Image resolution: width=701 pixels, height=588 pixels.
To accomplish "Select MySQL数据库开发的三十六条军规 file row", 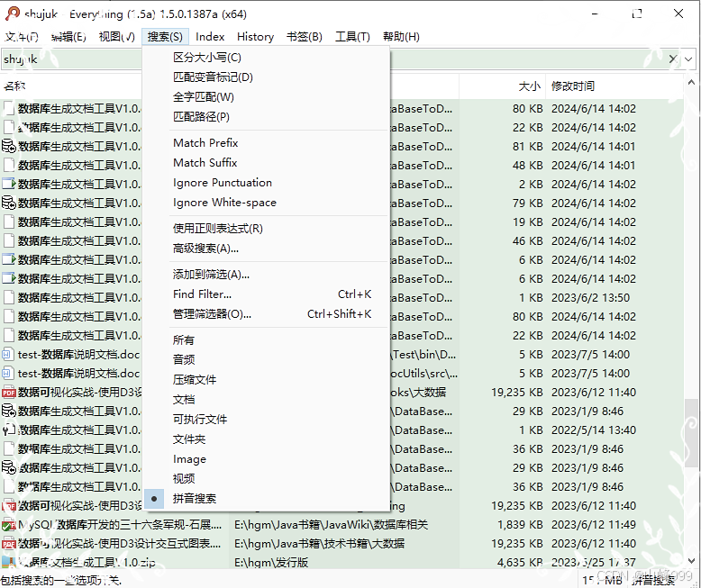I will pos(120,525).
